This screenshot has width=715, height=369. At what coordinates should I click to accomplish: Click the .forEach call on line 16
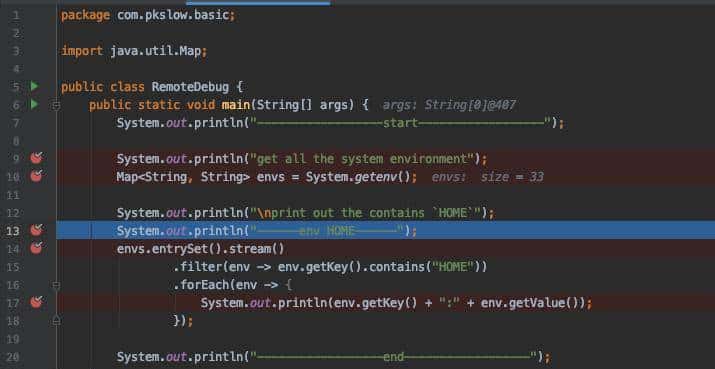pos(233,285)
